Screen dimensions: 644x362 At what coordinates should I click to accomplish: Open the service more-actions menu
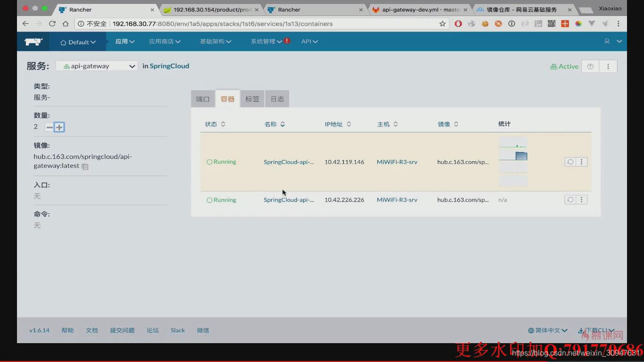pos(608,66)
